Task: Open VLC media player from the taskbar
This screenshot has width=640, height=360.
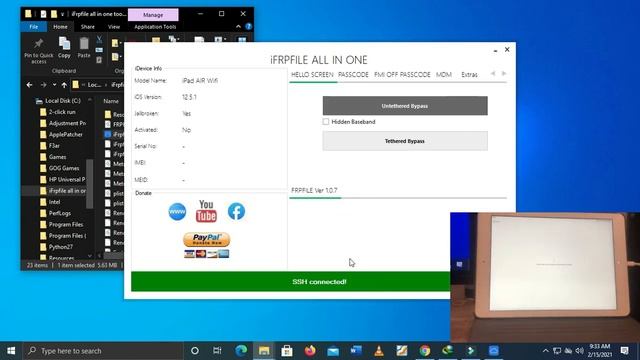Action: pos(379,351)
